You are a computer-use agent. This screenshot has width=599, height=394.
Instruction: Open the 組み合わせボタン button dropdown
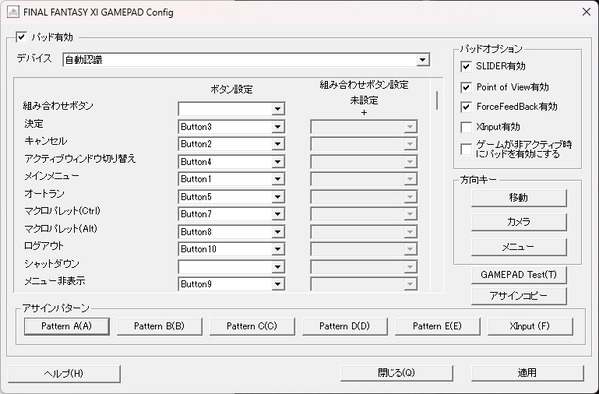coord(231,109)
